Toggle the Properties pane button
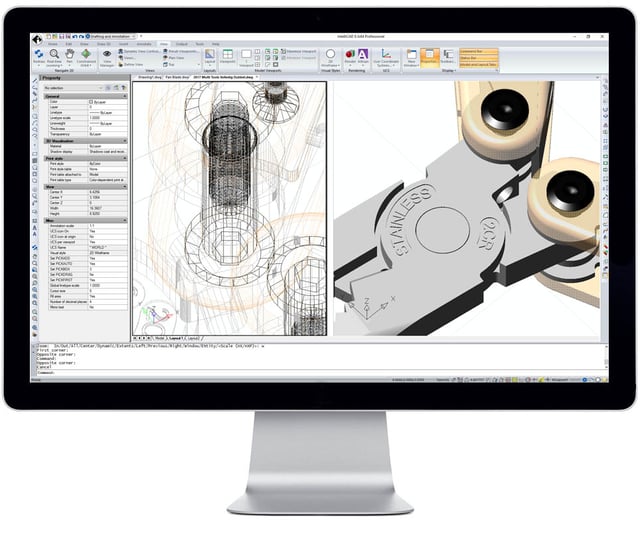640x547 pixels. click(x=429, y=56)
